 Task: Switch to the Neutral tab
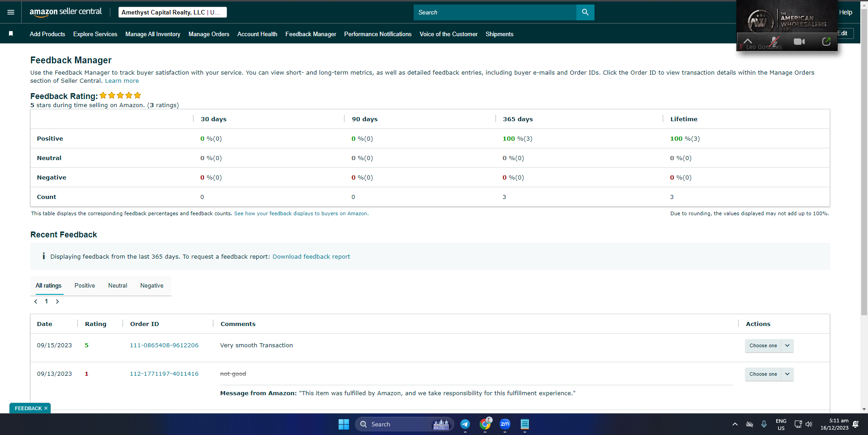pyautogui.click(x=118, y=286)
